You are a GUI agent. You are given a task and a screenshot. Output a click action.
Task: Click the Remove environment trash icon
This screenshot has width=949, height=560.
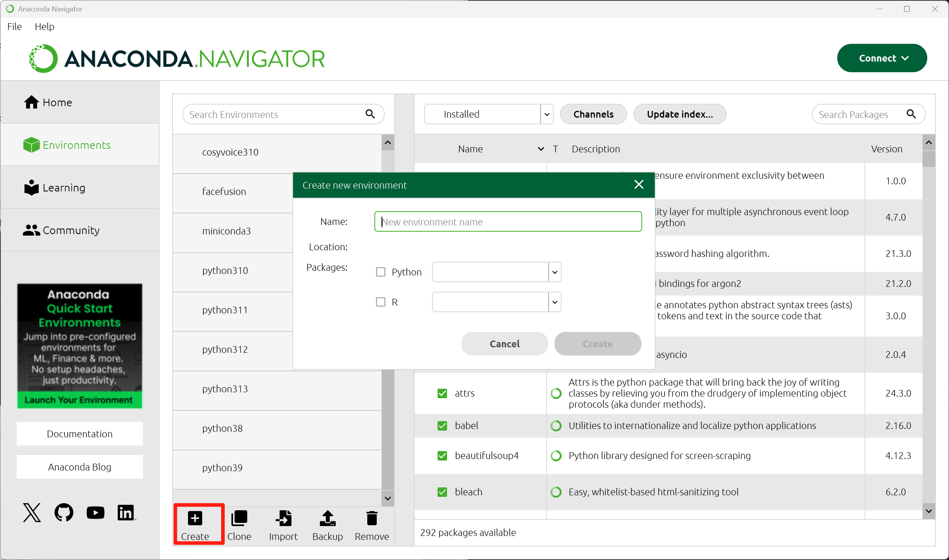372,519
